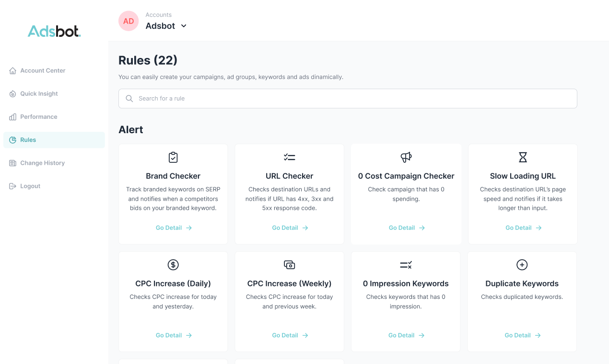Open Go Detail for Slow Loading URL
This screenshot has width=609, height=364.
click(524, 228)
